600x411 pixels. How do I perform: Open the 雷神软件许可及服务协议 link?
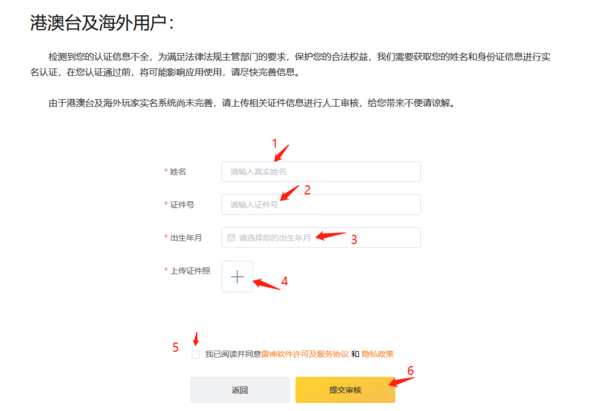pyautogui.click(x=304, y=354)
